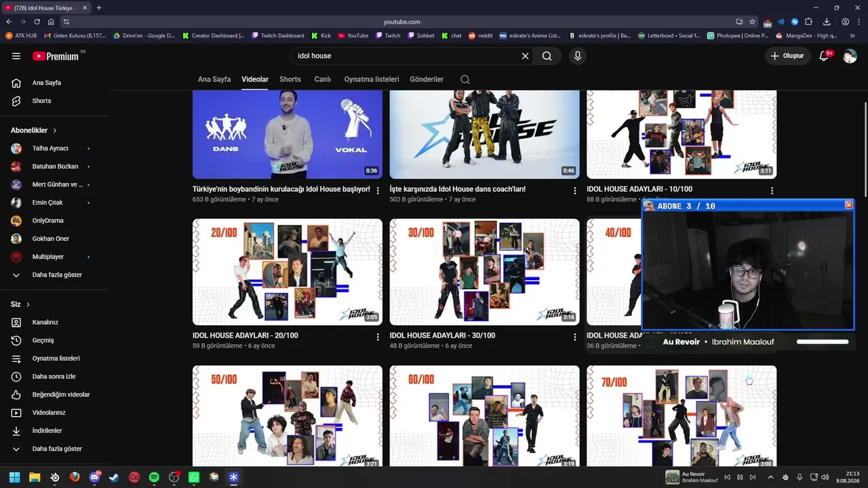This screenshot has height=488, width=868.
Task: Focus the browser address bar showing youtube.com
Action: pos(401,22)
